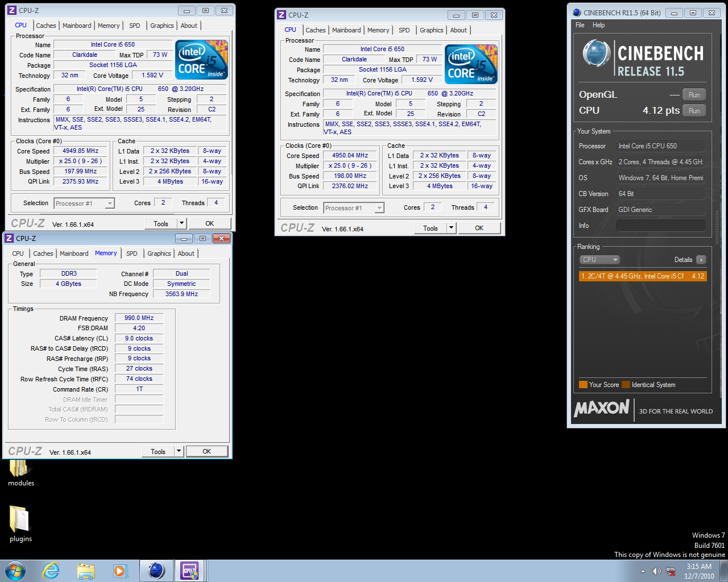Select the 2C/4T @ 4.45 GHz ranking entry
The height and width of the screenshot is (582, 728).
pos(643,276)
